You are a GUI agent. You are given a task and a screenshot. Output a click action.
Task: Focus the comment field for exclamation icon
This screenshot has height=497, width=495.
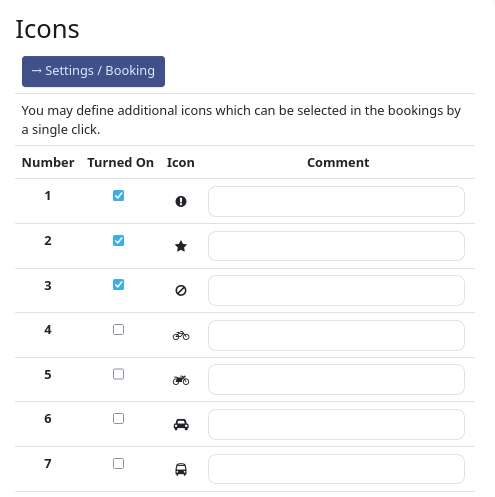[336, 201]
